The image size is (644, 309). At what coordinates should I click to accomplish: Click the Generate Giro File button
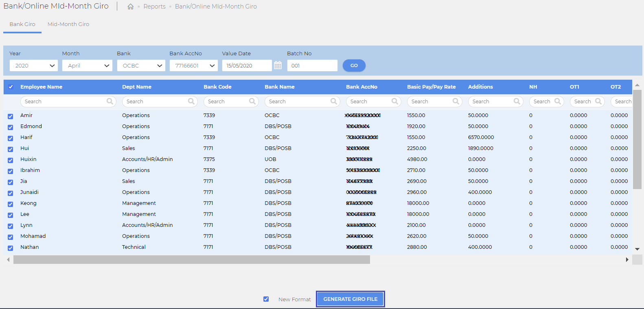coord(350,299)
